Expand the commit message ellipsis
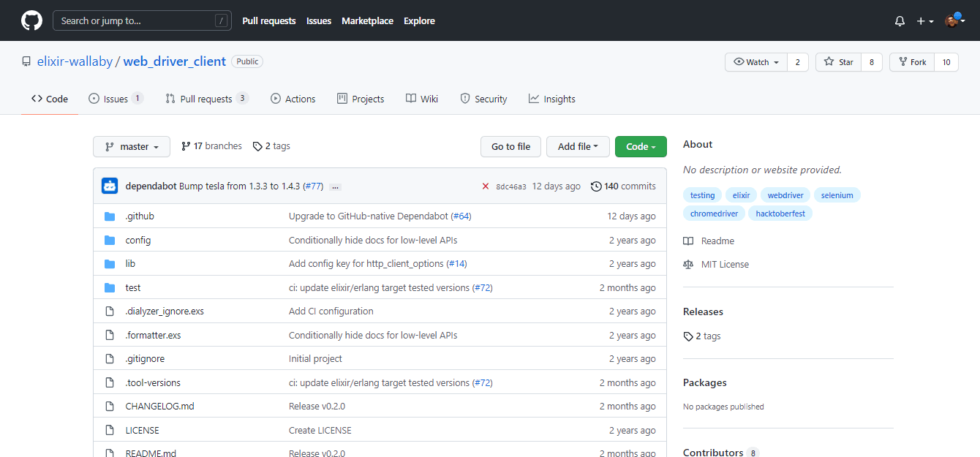 [335, 187]
